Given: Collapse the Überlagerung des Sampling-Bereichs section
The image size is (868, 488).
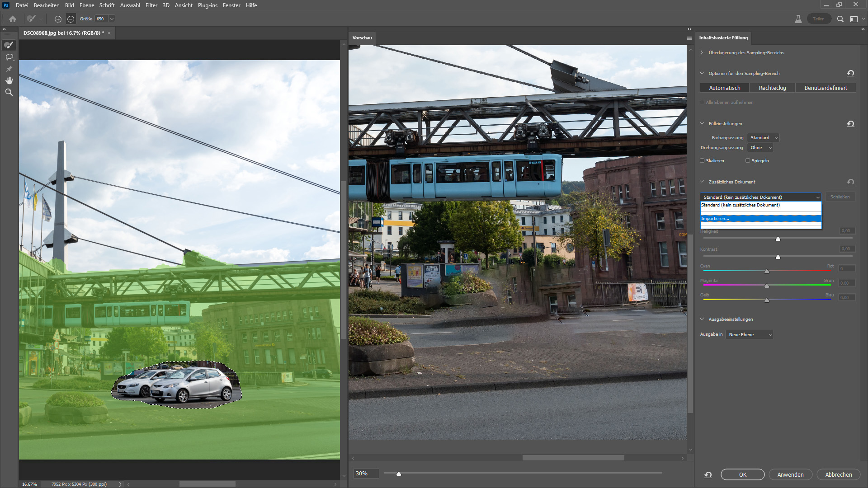Looking at the screenshot, I should coord(701,52).
